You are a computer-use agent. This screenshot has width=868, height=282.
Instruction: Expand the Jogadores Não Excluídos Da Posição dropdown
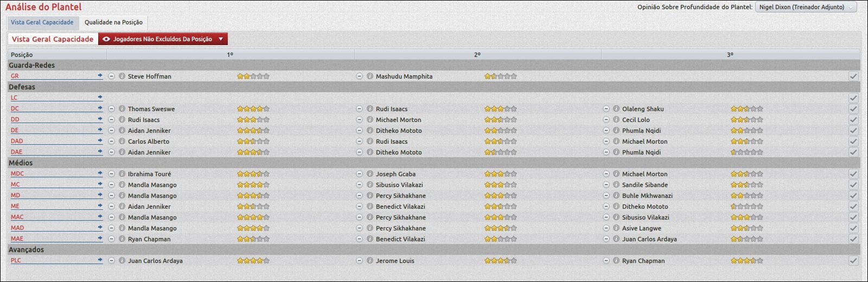click(163, 39)
